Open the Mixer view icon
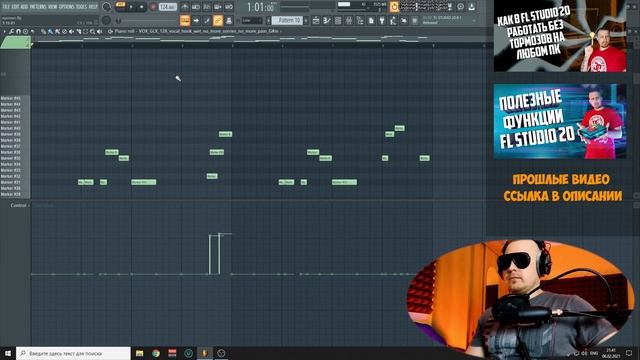The width and height of the screenshot is (640, 360). pyautogui.click(x=349, y=20)
